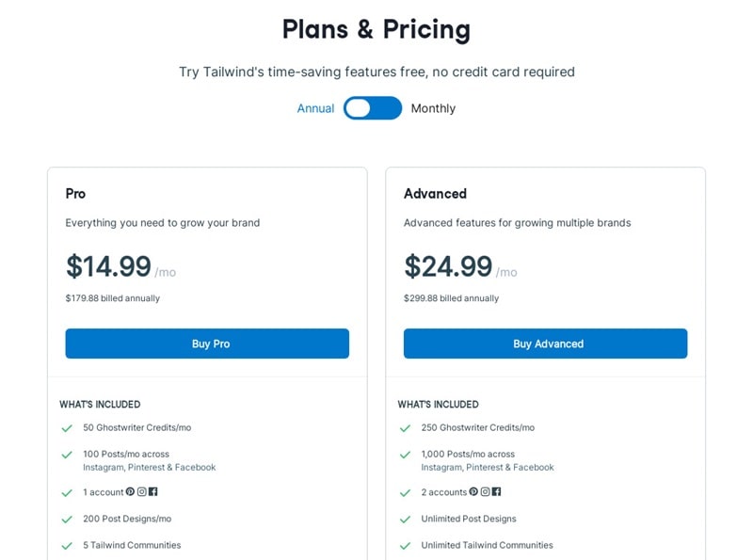Viewport: 753px width, 560px height.
Task: Click the Buy Pro button
Action: tap(207, 344)
